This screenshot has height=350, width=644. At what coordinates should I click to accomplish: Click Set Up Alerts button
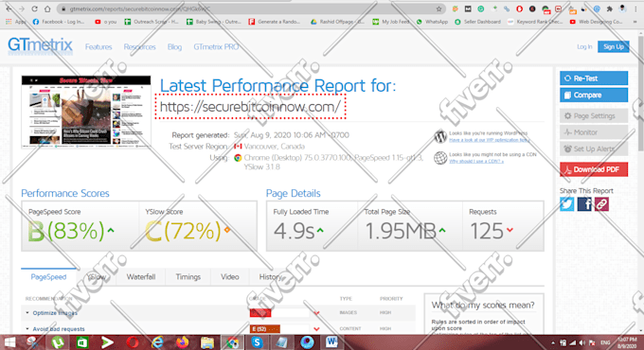(594, 149)
